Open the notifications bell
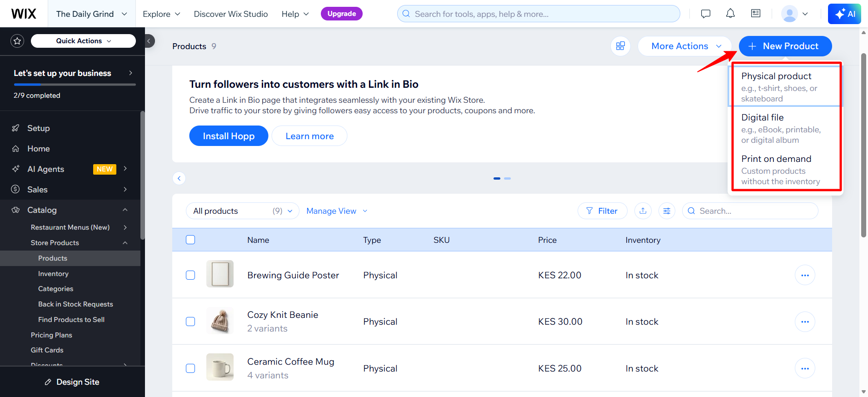 [x=730, y=14]
